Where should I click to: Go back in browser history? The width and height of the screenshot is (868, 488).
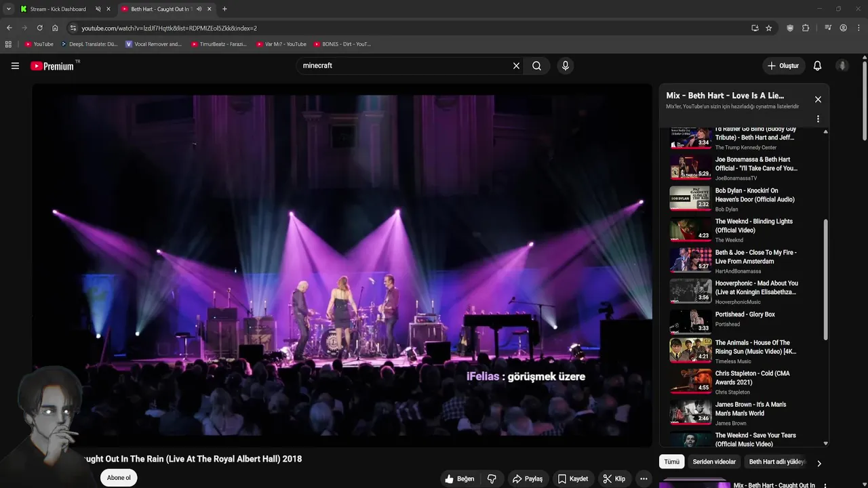point(9,28)
